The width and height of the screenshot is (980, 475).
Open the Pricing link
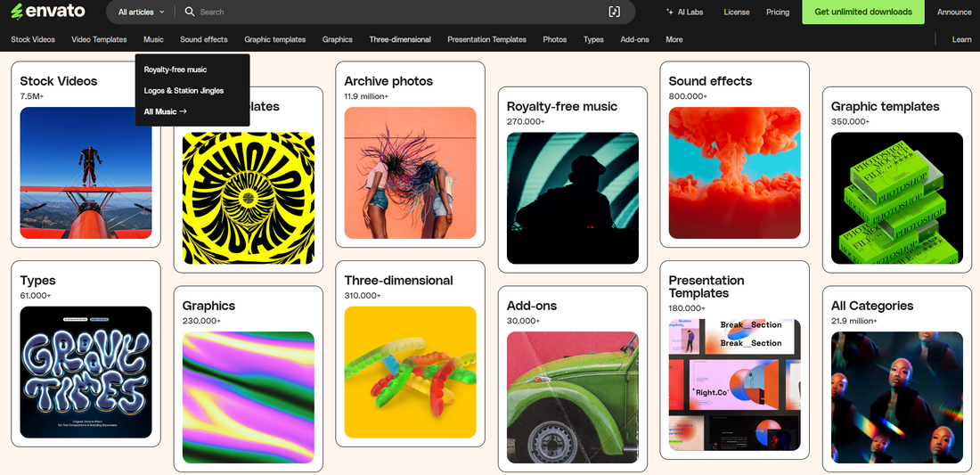pyautogui.click(x=777, y=12)
